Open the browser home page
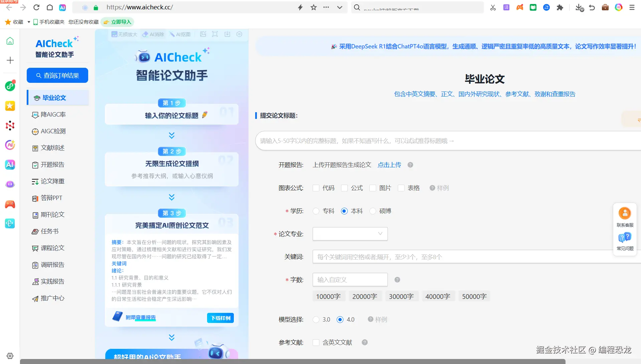The height and width of the screenshot is (364, 641). pyautogui.click(x=49, y=7)
